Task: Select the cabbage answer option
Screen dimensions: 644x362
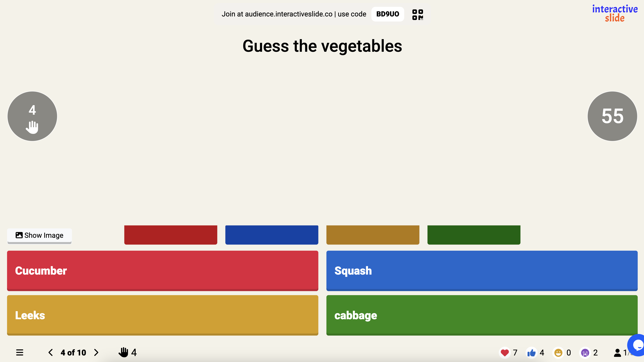Action: 482,315
